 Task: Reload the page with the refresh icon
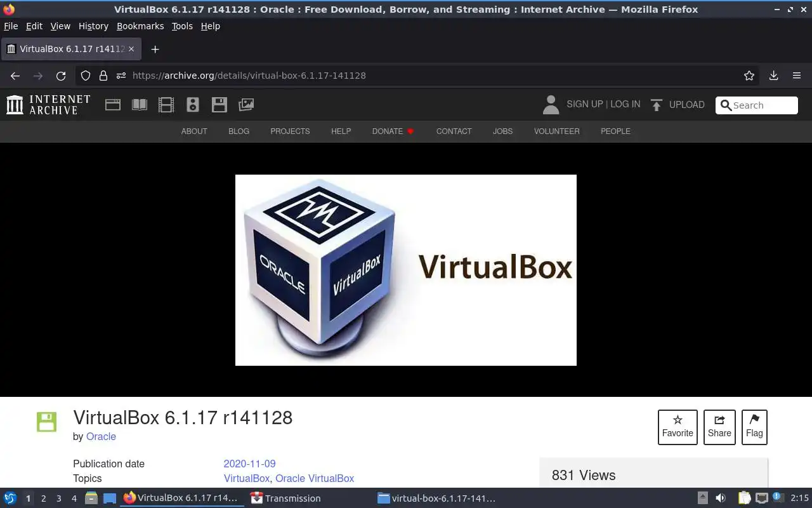tap(61, 76)
